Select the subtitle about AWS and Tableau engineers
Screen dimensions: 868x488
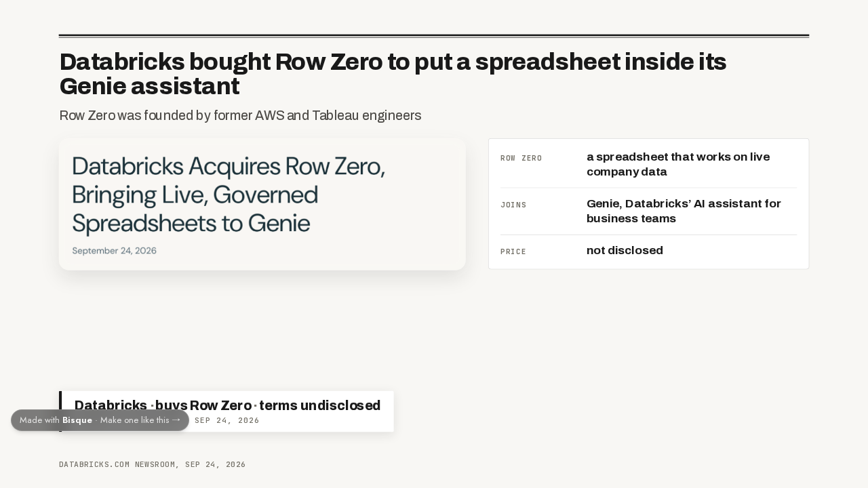(241, 116)
